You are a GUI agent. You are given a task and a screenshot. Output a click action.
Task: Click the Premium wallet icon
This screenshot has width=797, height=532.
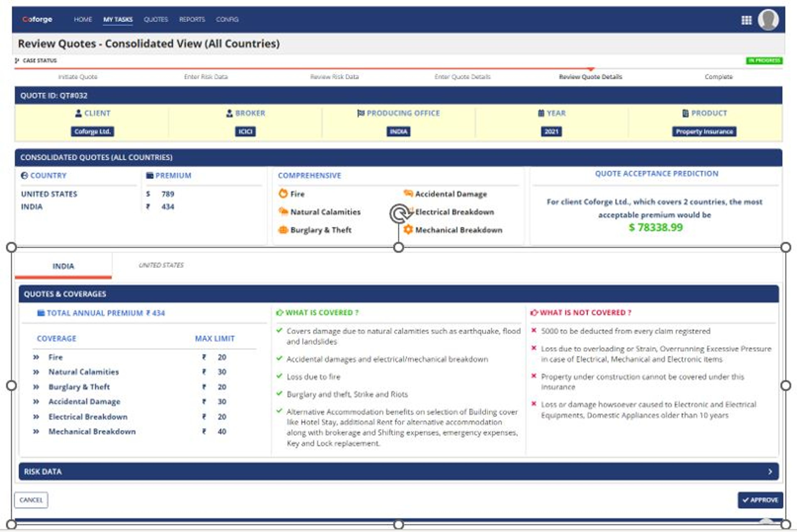(x=149, y=175)
